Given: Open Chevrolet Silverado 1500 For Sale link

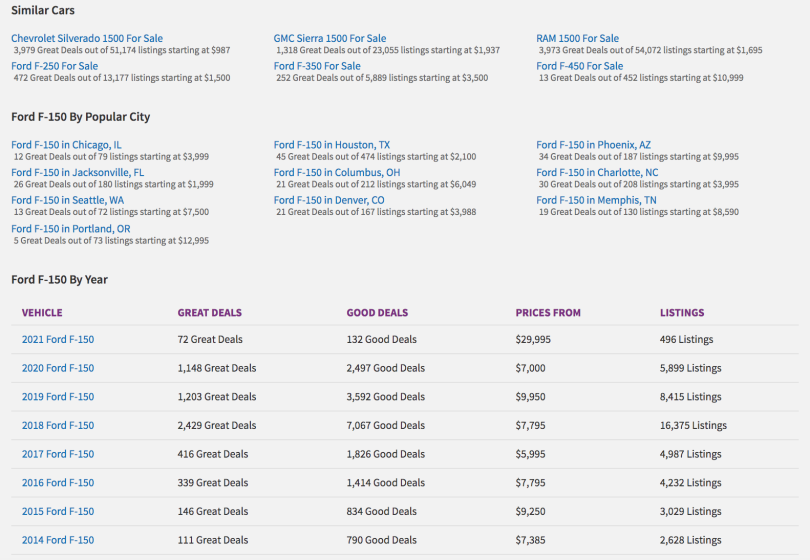Looking at the screenshot, I should pos(87,38).
